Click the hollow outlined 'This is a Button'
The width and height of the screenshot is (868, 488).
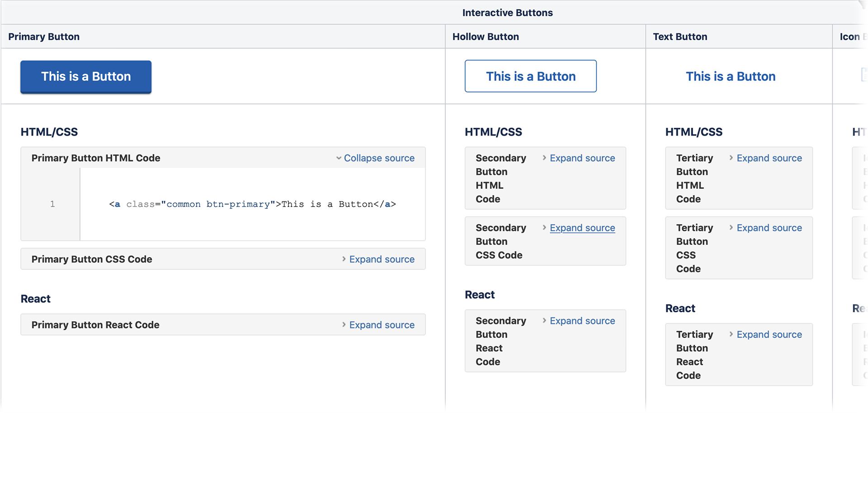tap(530, 76)
